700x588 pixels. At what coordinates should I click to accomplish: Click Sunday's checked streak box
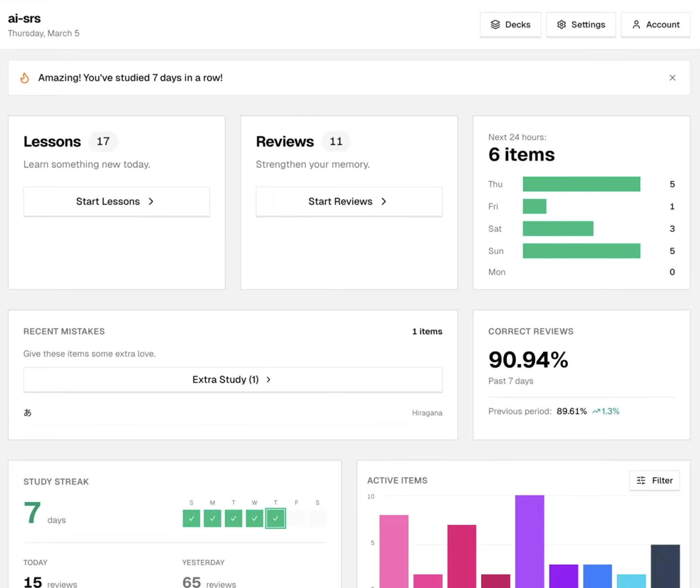[191, 518]
